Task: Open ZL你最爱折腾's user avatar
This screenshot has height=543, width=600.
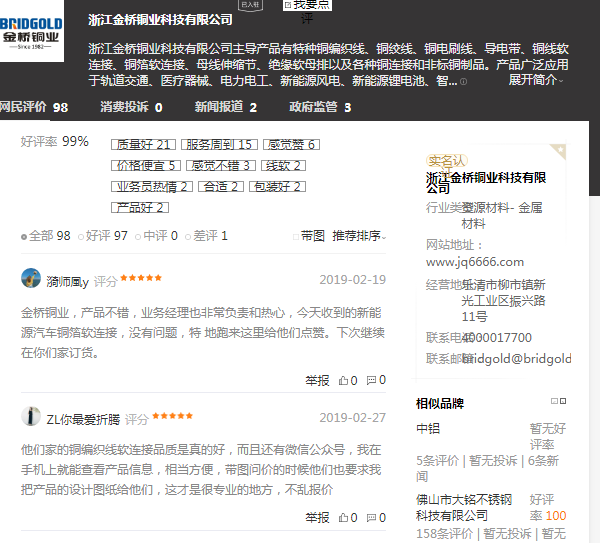Action: click(x=31, y=418)
